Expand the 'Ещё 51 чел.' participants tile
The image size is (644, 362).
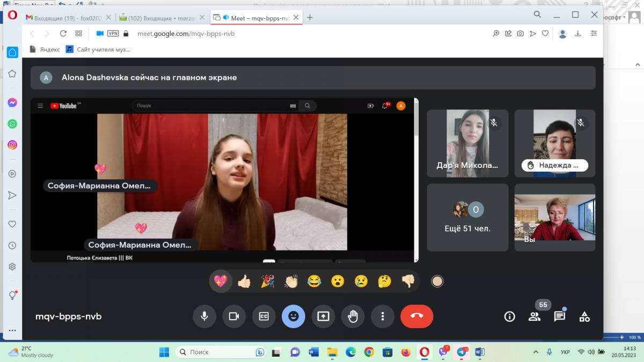[467, 217]
